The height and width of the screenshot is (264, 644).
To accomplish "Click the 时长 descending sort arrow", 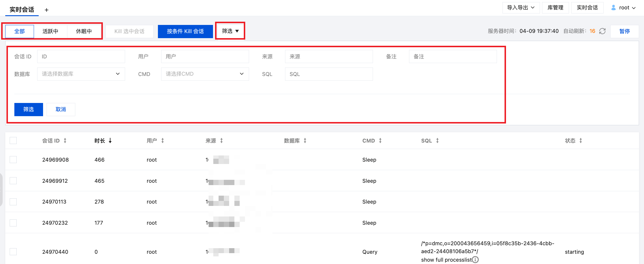I will [x=110, y=141].
